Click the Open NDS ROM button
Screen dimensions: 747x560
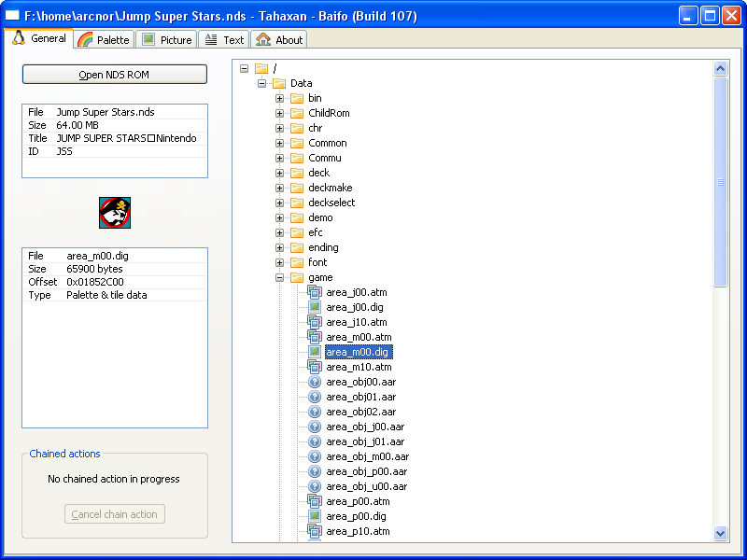[114, 75]
